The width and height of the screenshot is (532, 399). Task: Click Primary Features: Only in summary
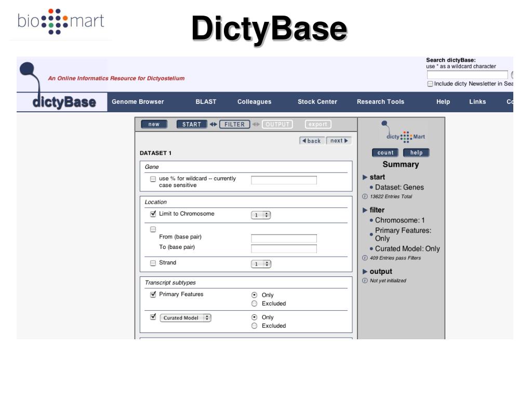(x=403, y=234)
